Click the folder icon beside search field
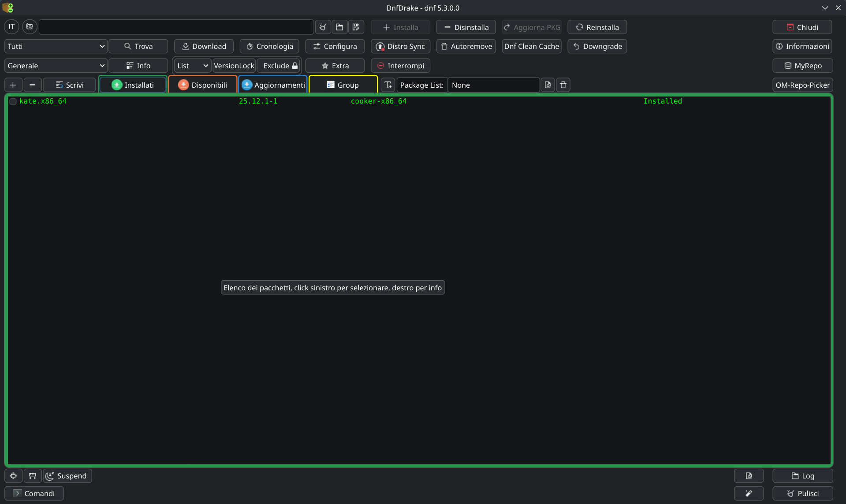 tap(339, 27)
